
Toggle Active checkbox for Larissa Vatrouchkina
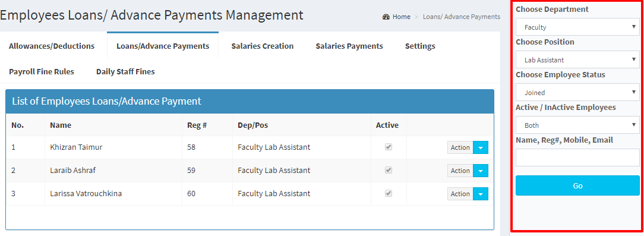click(388, 193)
